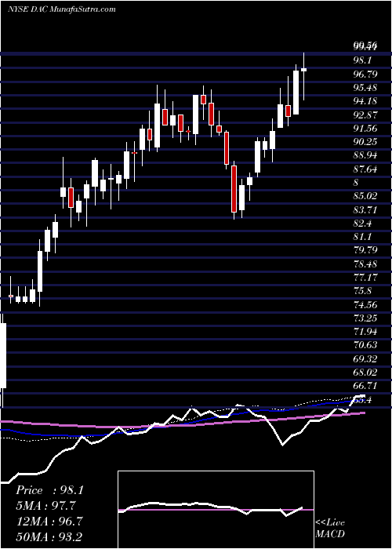Click the 79.79 price level label
Image resolution: width=392 pixels, height=549 pixels.
click(365, 250)
